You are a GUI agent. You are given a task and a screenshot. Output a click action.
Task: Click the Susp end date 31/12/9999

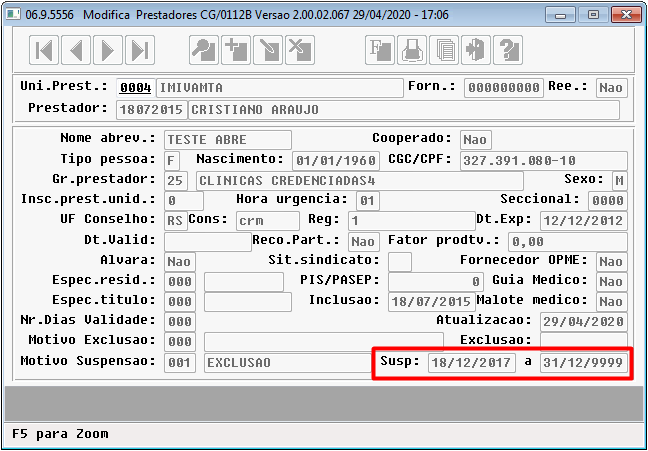[x=584, y=363]
